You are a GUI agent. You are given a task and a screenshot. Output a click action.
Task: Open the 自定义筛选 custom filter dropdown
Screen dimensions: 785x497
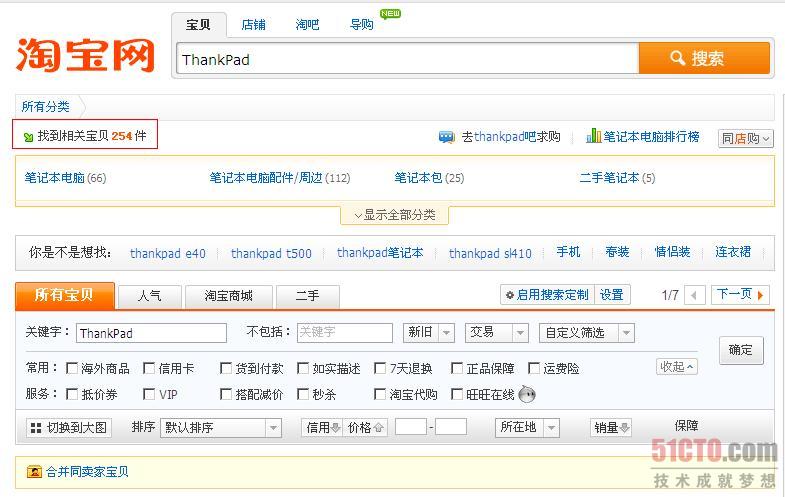(x=587, y=333)
